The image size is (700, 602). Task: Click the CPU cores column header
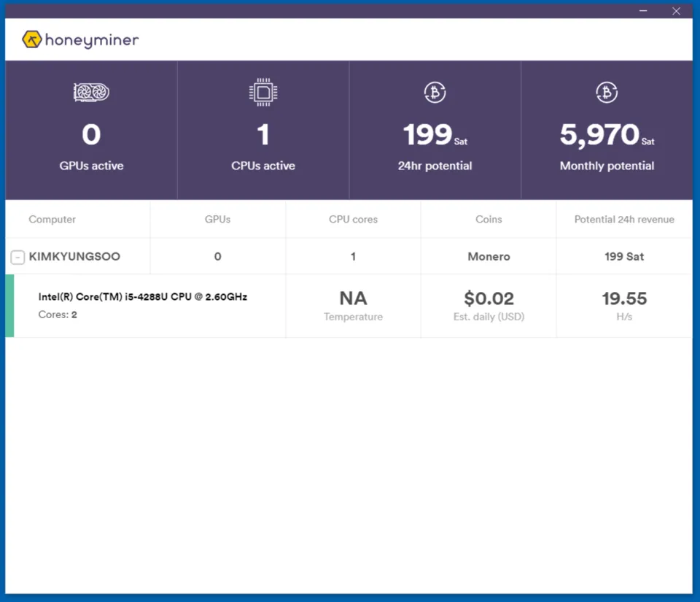(x=353, y=220)
